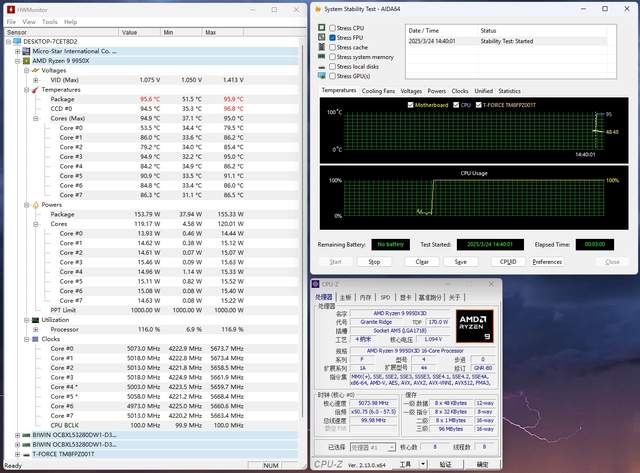Enable the Stress GPU(s) checkbox
Image resolution: width=640 pixels, height=473 pixels.
tap(333, 76)
